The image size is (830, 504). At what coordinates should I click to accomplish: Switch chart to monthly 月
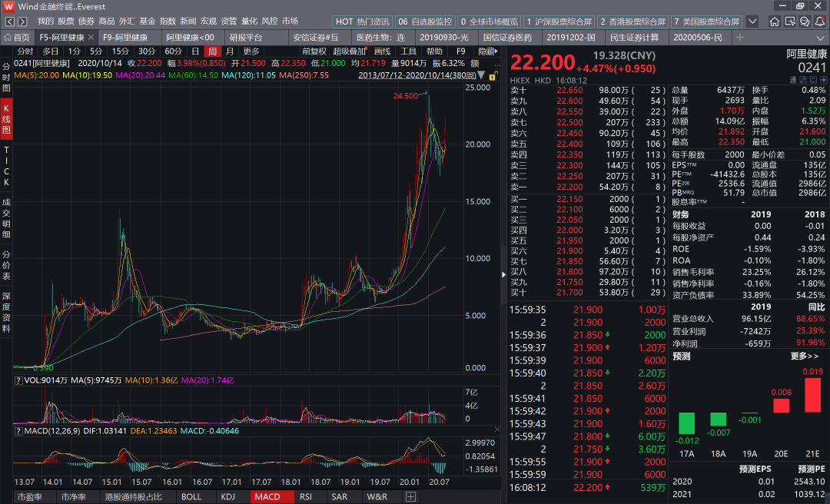click(x=229, y=51)
